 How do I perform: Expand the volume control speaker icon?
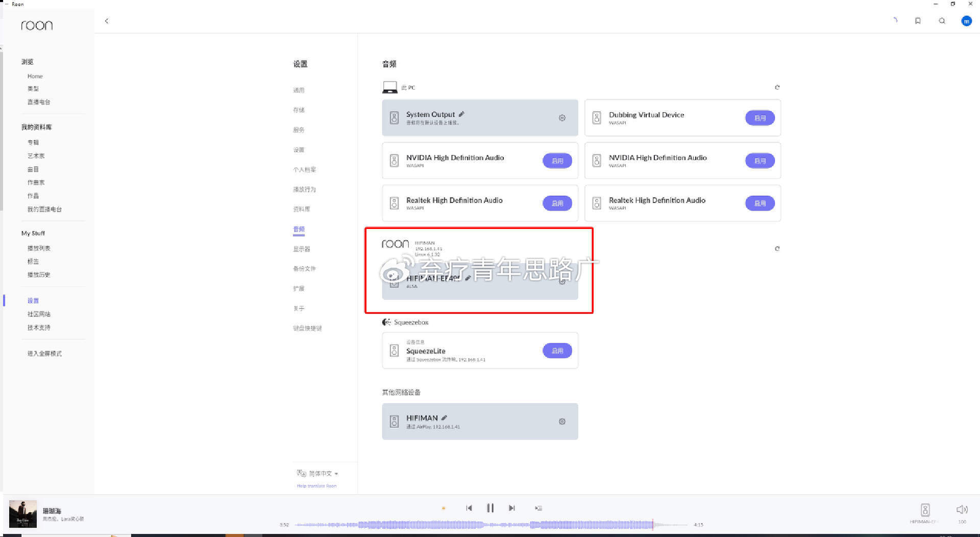pyautogui.click(x=962, y=509)
